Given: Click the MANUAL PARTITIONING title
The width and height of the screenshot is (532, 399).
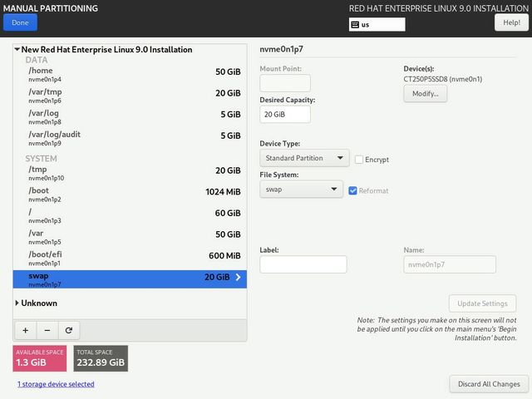Looking at the screenshot, I should click(x=51, y=8).
